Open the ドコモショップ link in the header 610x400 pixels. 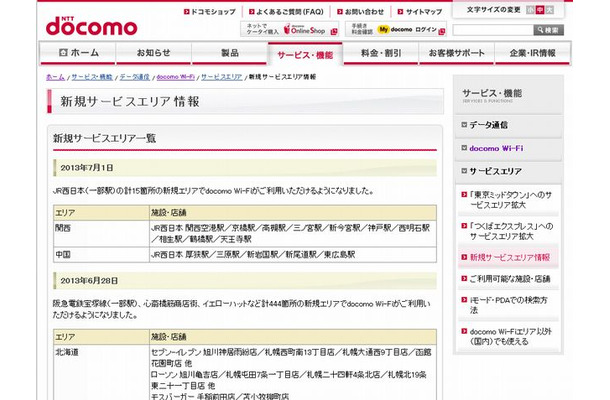[x=213, y=10]
